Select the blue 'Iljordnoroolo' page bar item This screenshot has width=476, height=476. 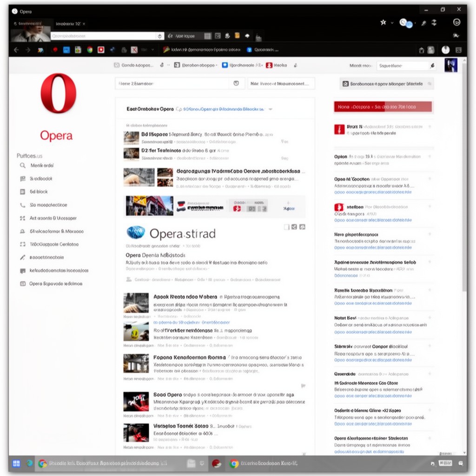[242, 65]
